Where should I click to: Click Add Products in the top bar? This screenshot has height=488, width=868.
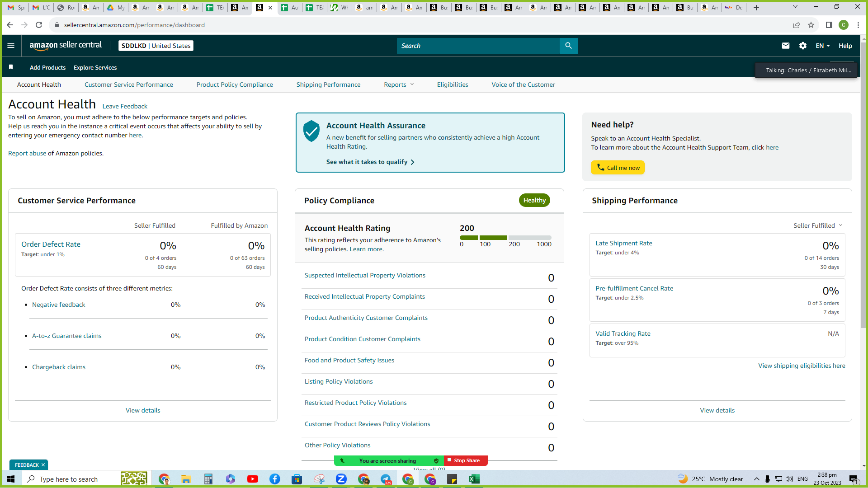pyautogui.click(x=47, y=67)
